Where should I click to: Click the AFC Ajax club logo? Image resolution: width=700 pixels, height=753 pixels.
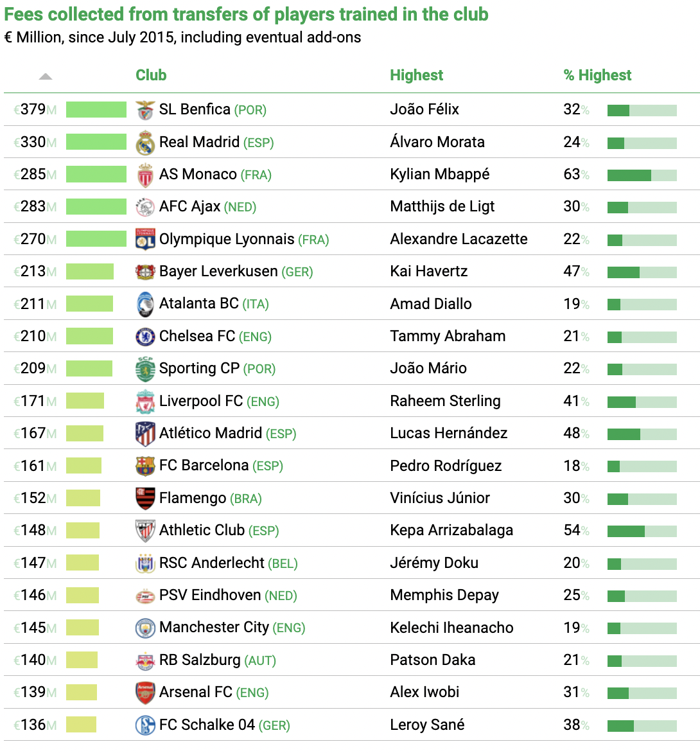point(145,207)
